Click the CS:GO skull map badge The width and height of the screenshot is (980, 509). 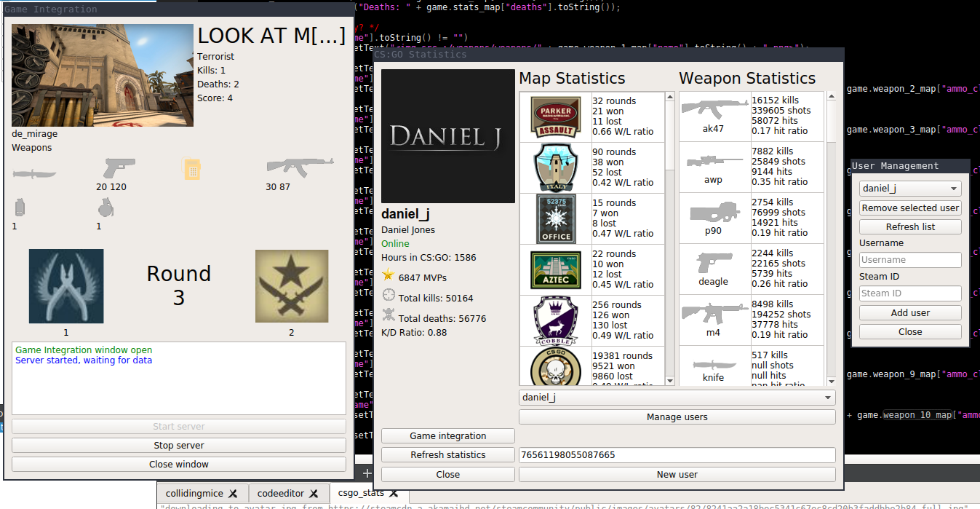click(556, 366)
